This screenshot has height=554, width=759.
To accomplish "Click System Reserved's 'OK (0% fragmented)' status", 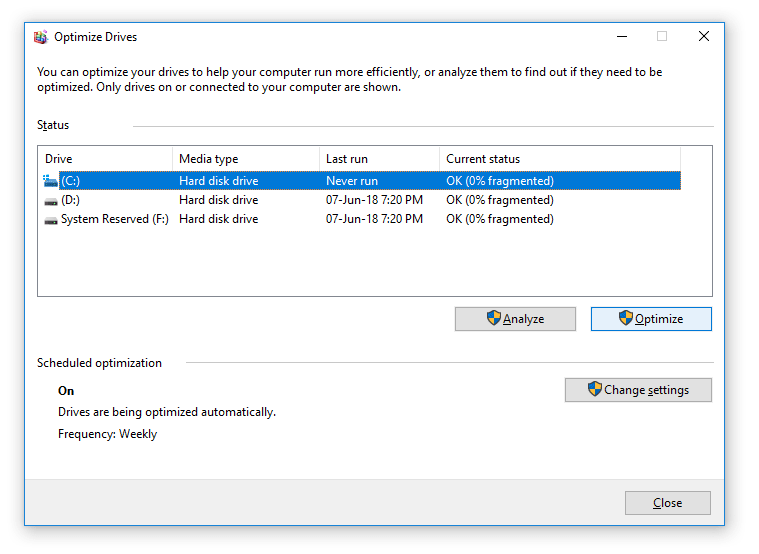I will click(x=500, y=219).
